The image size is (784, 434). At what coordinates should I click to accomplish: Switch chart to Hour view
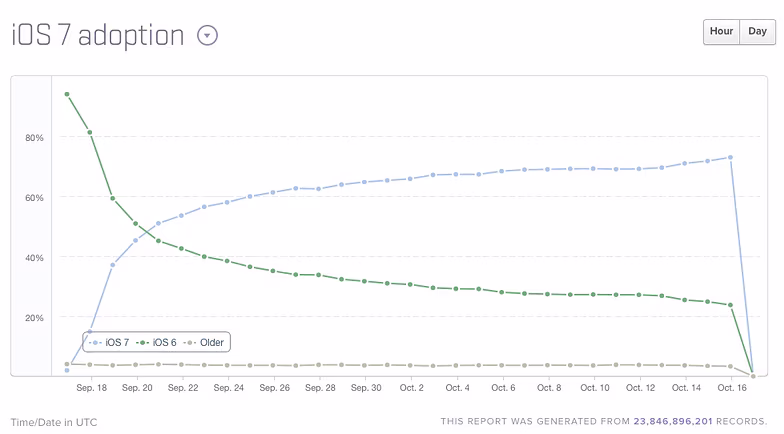(721, 32)
